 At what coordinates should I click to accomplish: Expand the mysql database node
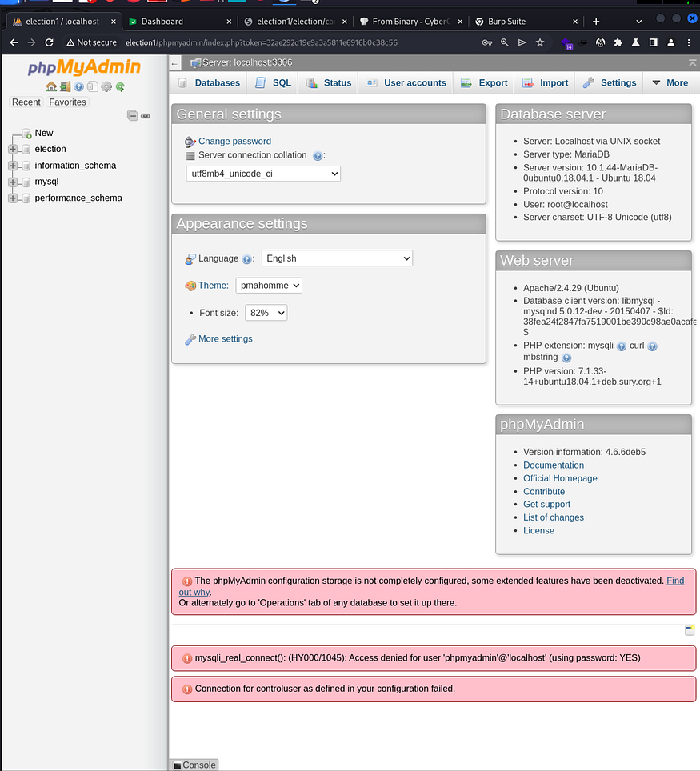pyautogui.click(x=13, y=182)
